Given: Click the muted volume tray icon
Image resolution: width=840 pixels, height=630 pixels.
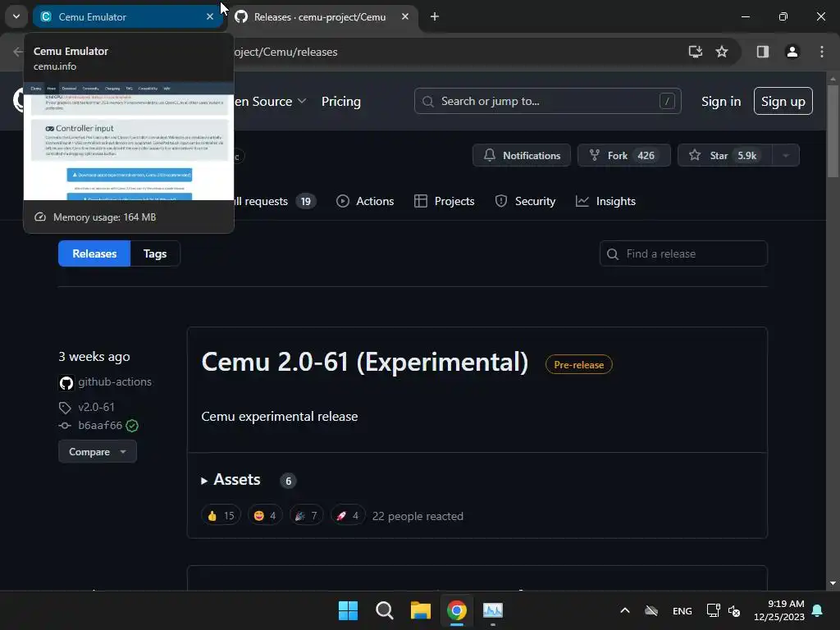Looking at the screenshot, I should point(734,610).
